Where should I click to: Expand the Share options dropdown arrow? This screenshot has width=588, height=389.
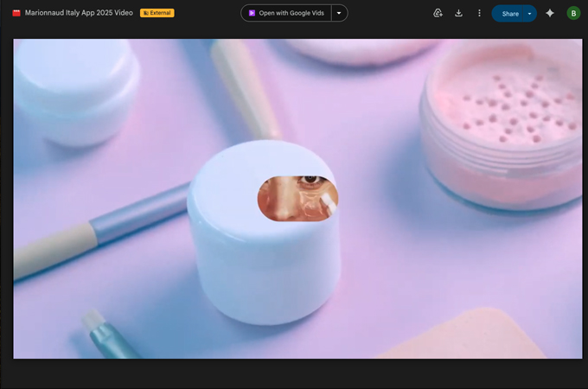click(529, 14)
